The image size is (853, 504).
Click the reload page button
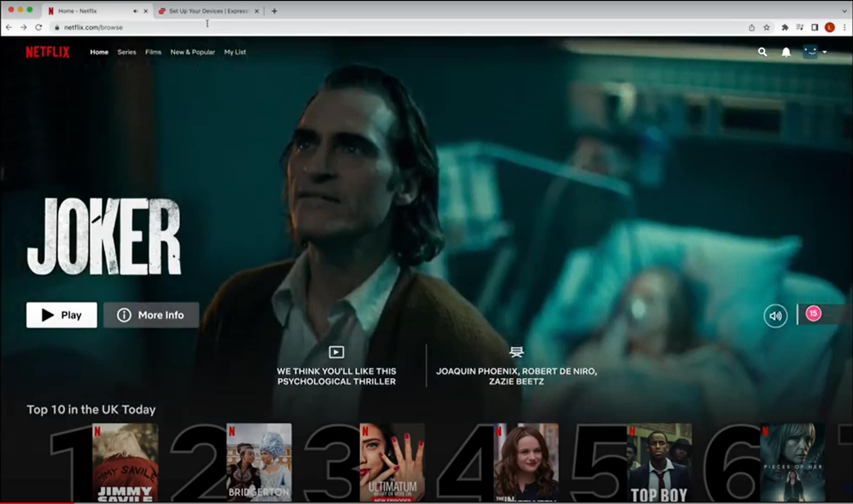point(39,27)
